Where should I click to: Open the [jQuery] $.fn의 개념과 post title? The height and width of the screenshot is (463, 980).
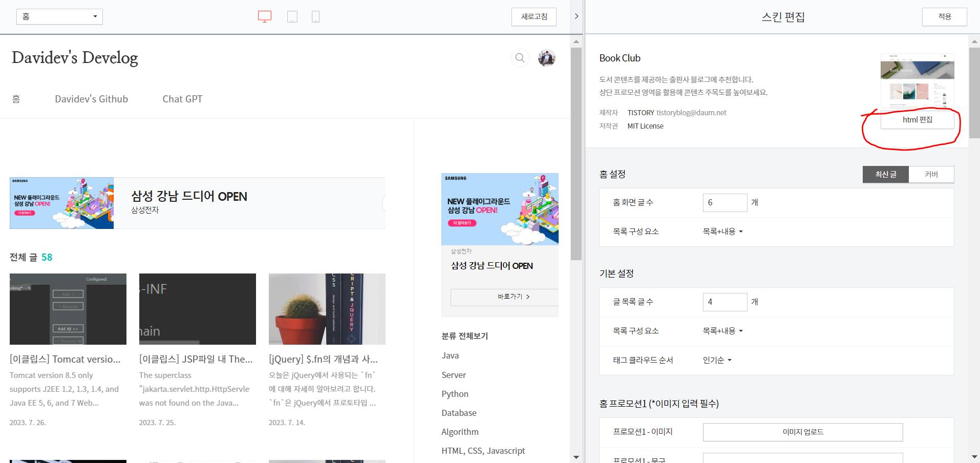(323, 359)
